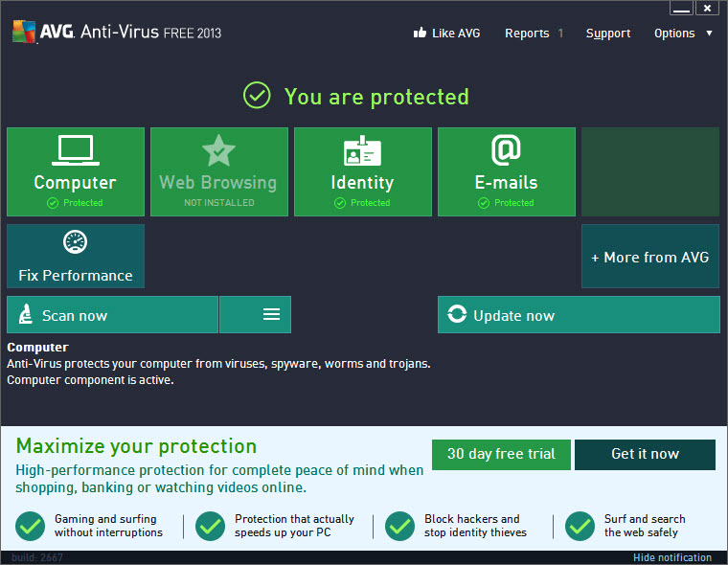Start the 30 day free trial

tap(501, 454)
